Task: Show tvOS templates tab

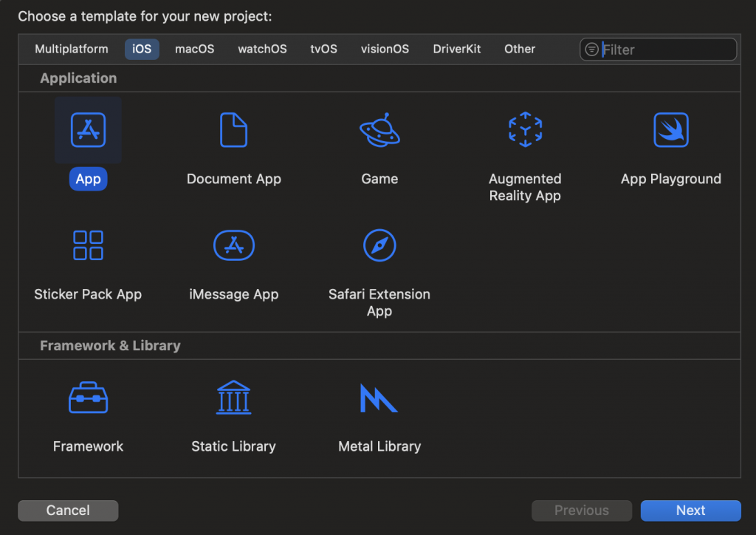Action: [323, 50]
